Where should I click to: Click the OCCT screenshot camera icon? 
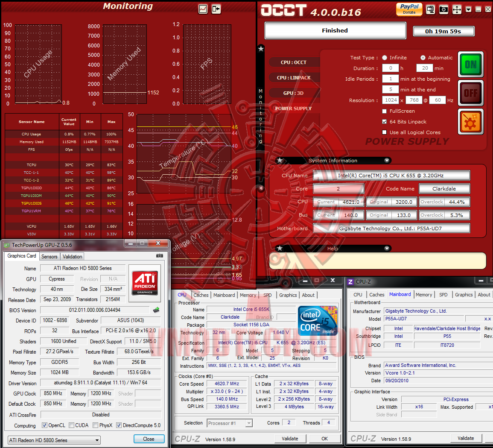click(443, 9)
